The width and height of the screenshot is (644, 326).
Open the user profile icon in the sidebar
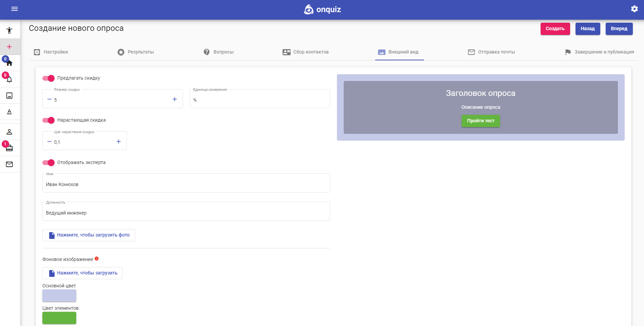(9, 132)
